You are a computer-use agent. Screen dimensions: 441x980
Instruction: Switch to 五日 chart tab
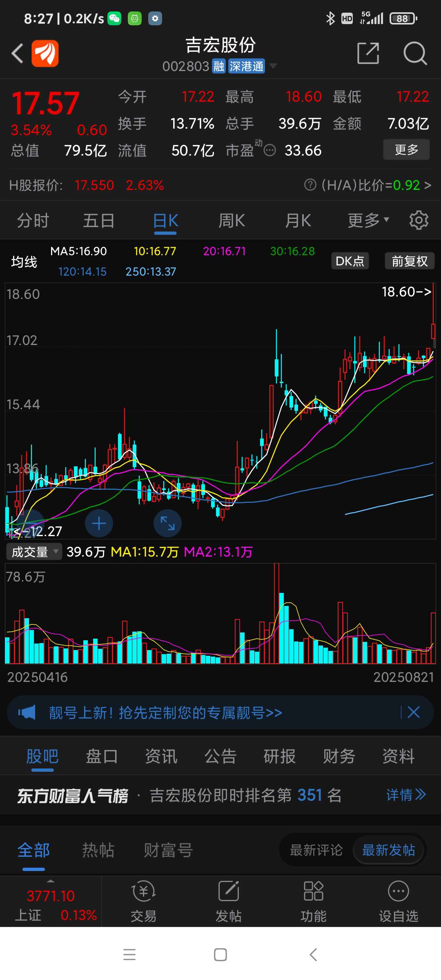[99, 220]
